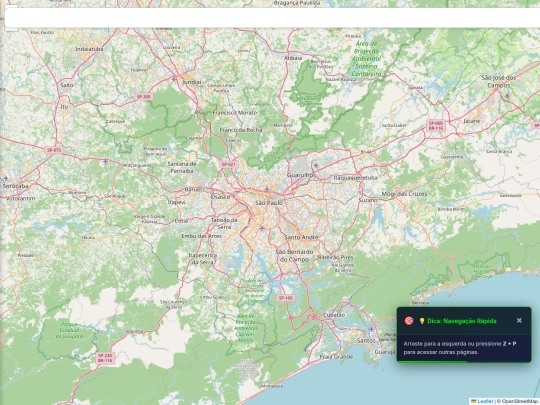Click the Itu city label
The image size is (540, 405).
point(64,107)
